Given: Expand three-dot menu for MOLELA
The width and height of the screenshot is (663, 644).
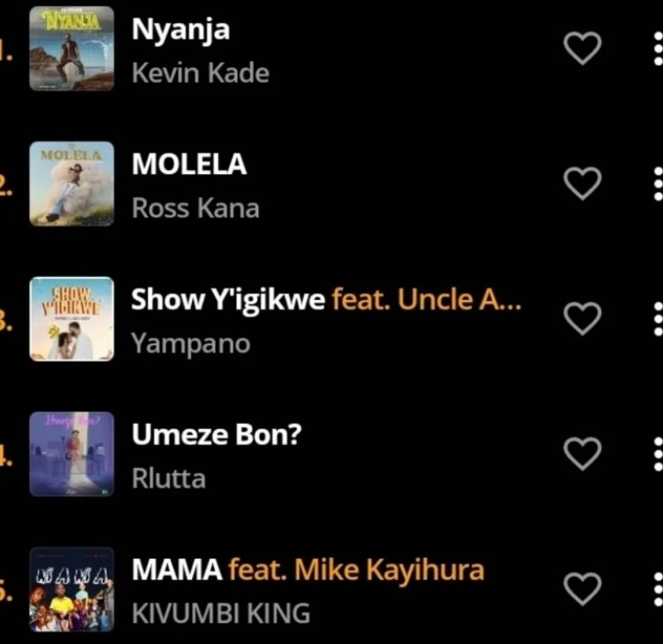Looking at the screenshot, I should point(657,183).
